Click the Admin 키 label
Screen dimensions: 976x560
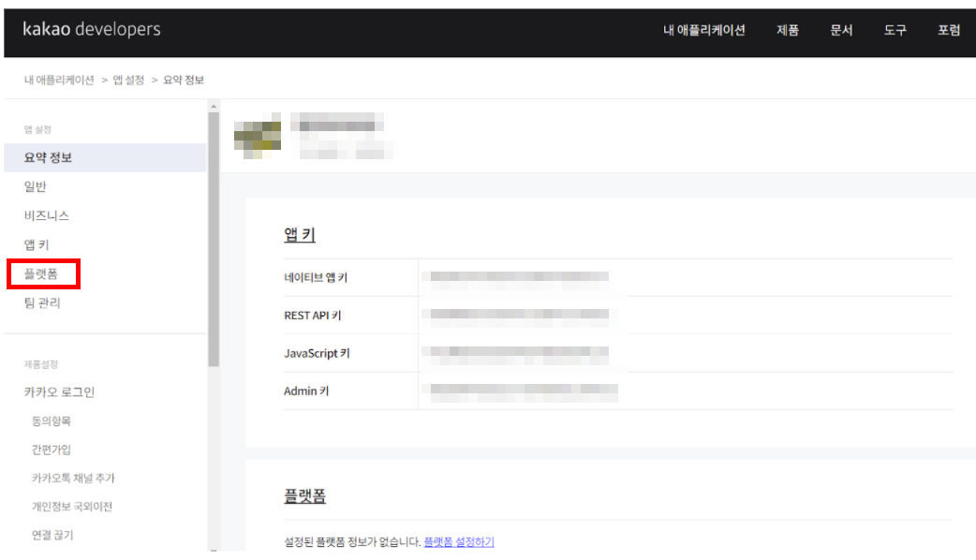306,391
